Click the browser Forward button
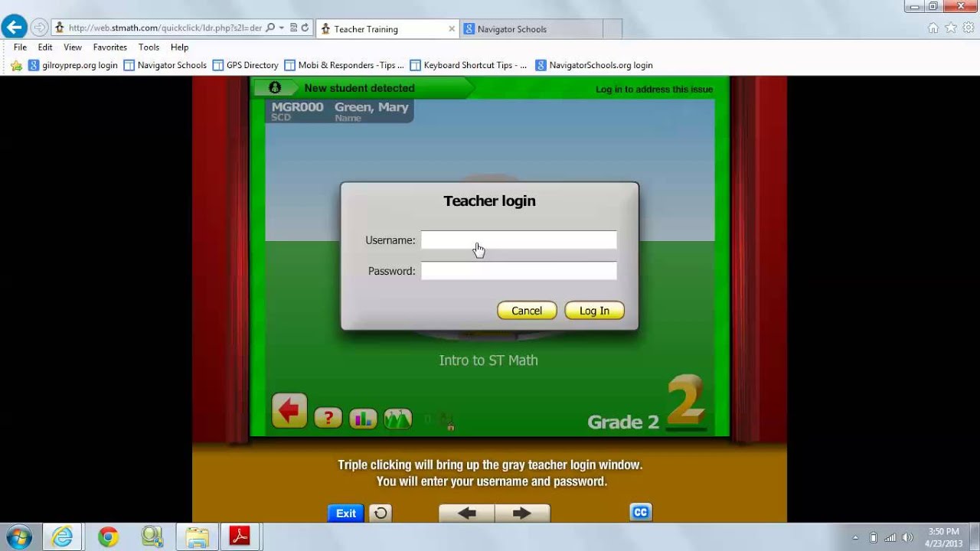This screenshot has height=551, width=980. click(39, 28)
